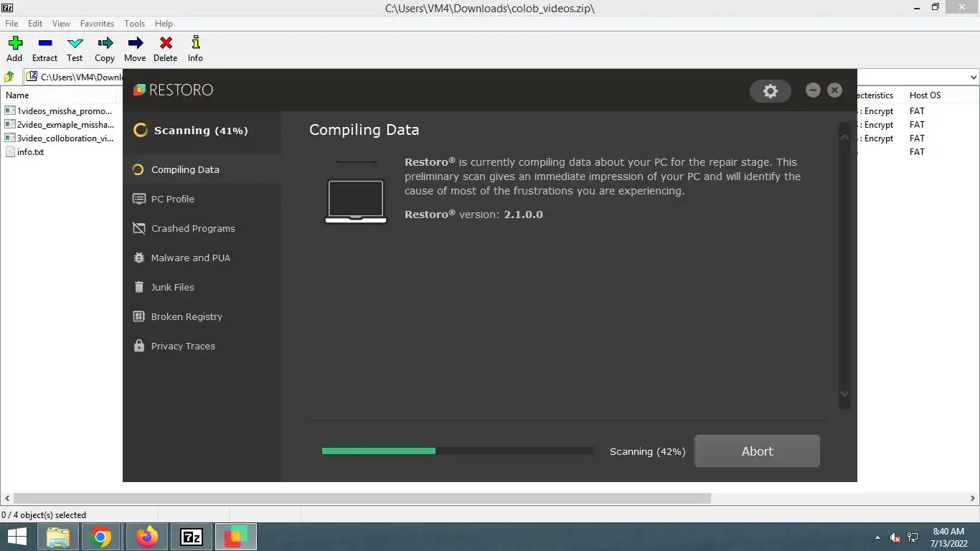The image size is (980, 551).
Task: Click the version 2.1.0.0 text
Action: tap(523, 215)
